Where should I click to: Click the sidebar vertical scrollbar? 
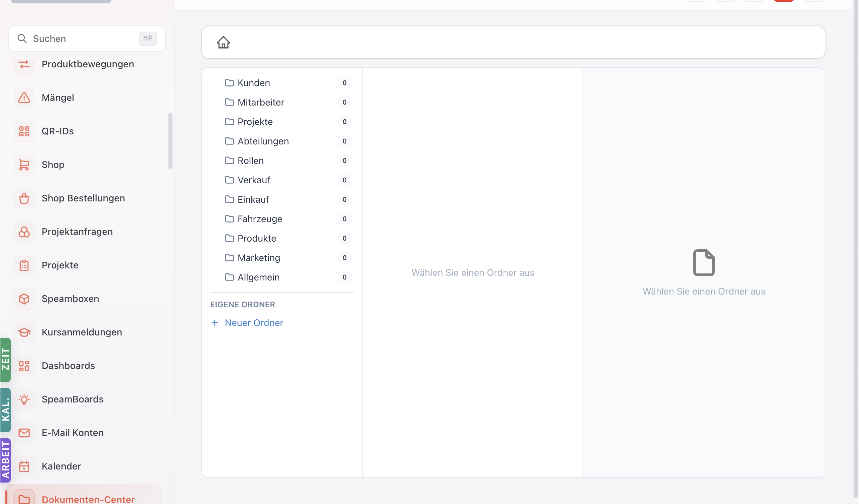[170, 141]
